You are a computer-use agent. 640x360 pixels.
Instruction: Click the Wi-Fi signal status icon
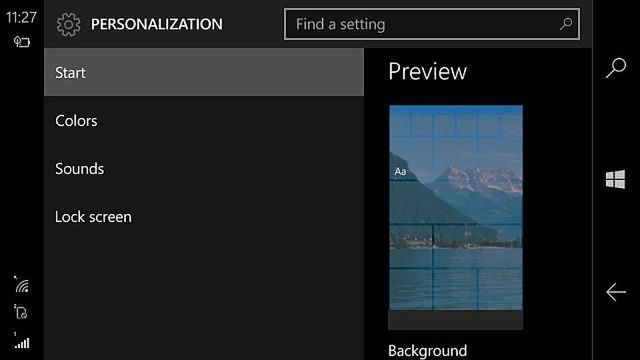click(x=22, y=285)
